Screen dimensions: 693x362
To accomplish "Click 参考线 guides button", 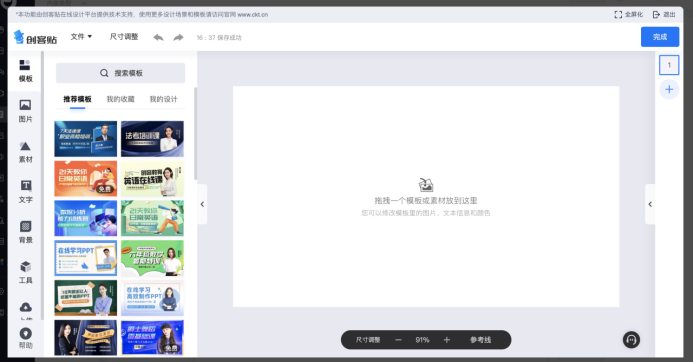I will (x=480, y=340).
